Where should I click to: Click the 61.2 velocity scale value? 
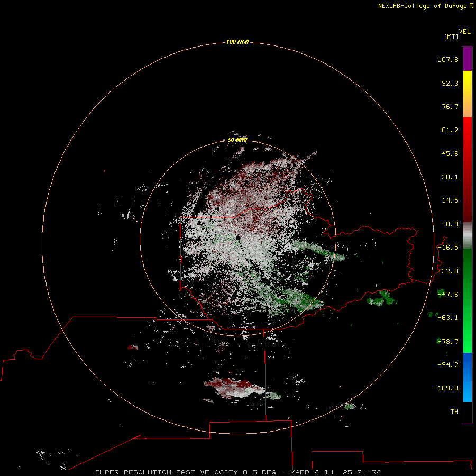click(450, 130)
